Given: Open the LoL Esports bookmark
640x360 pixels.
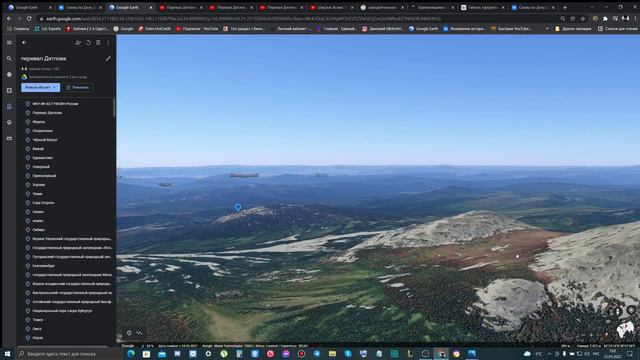Looking at the screenshot, I should (48, 29).
